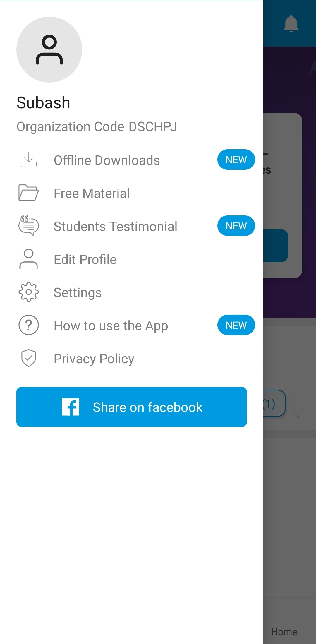Select Free Material from the drawer
This screenshot has width=316, height=644.
pos(92,193)
